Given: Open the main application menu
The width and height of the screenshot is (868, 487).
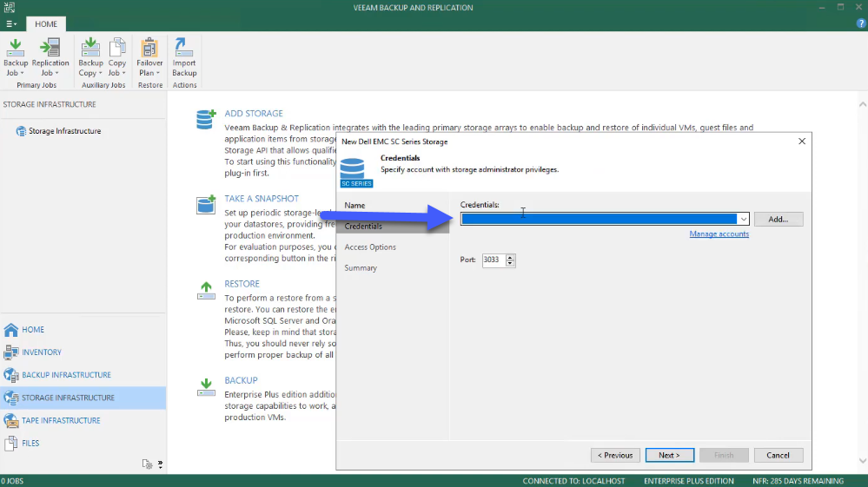Looking at the screenshot, I should pos(11,23).
